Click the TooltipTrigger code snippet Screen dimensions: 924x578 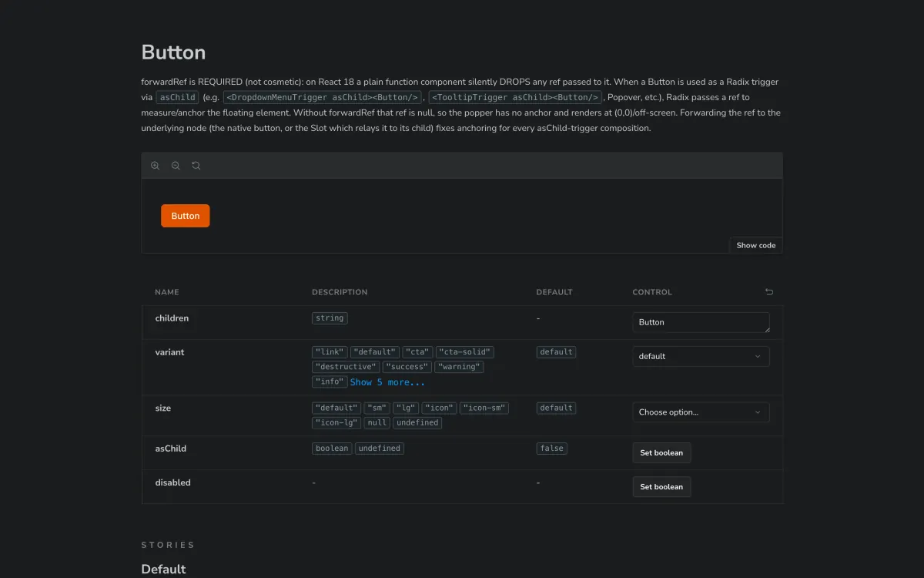pos(515,97)
